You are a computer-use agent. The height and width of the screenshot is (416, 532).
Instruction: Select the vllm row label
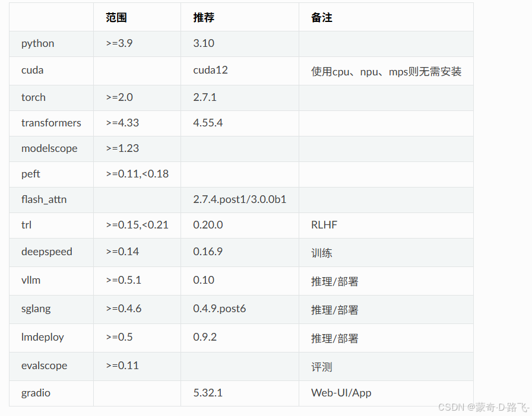[30, 280]
